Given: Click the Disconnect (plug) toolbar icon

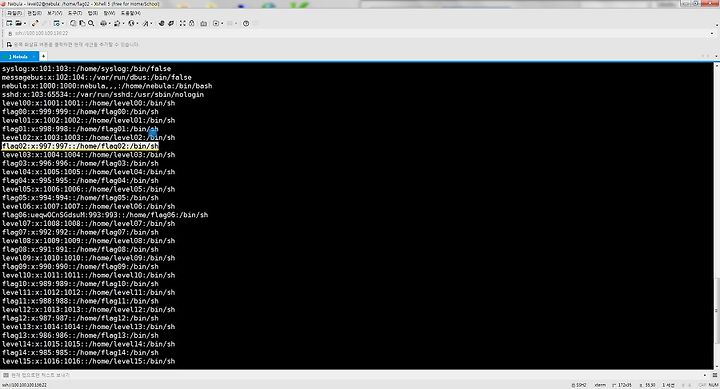Looking at the screenshot, I should tap(35, 23).
